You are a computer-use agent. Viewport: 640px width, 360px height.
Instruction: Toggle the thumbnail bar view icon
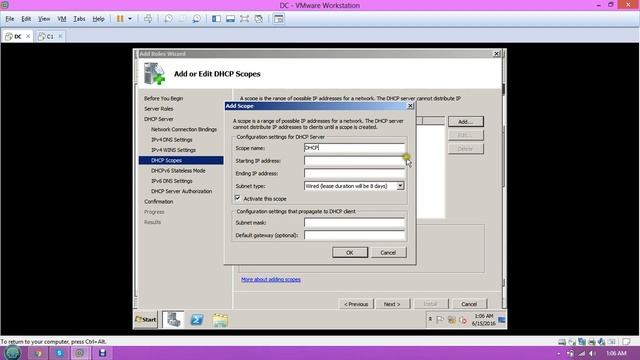[x=230, y=19]
